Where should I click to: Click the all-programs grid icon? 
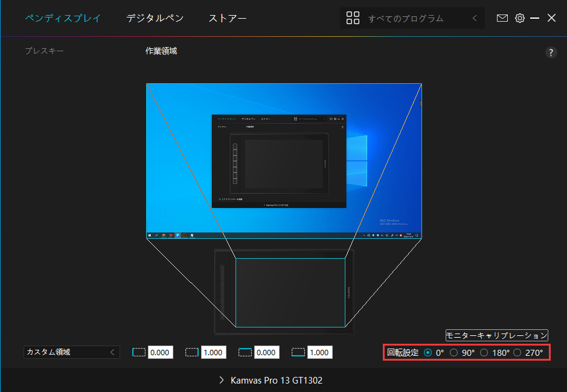pyautogui.click(x=353, y=18)
